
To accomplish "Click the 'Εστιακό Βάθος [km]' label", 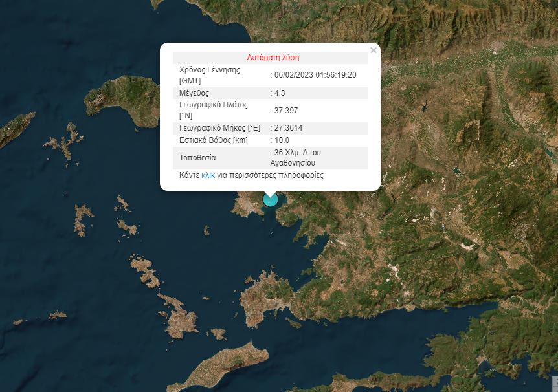I will tap(213, 140).
